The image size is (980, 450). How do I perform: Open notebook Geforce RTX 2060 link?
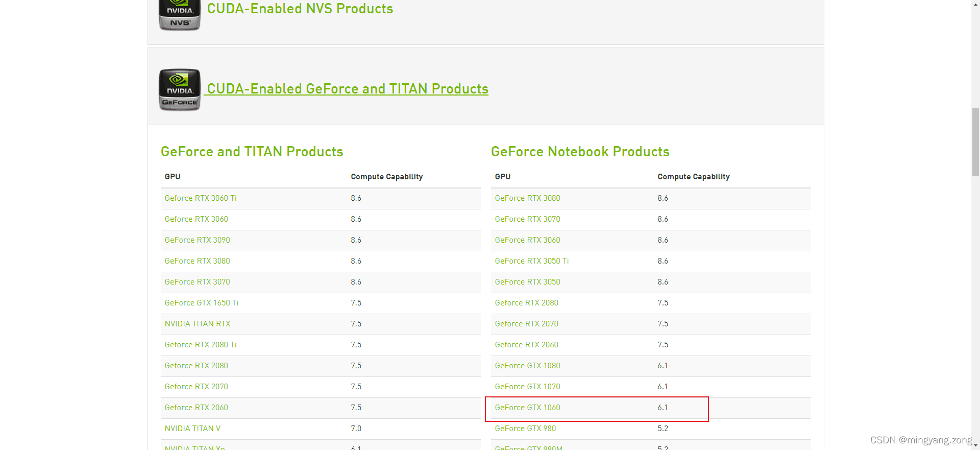[526, 345]
